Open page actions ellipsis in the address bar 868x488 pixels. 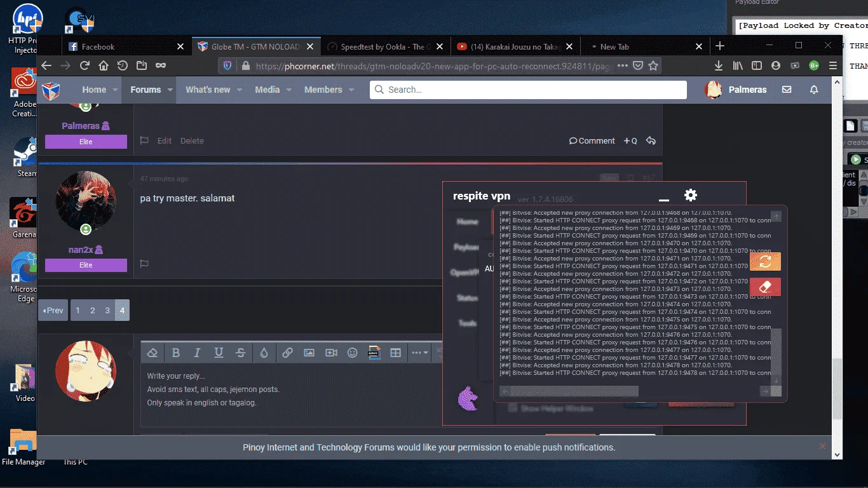[622, 65]
